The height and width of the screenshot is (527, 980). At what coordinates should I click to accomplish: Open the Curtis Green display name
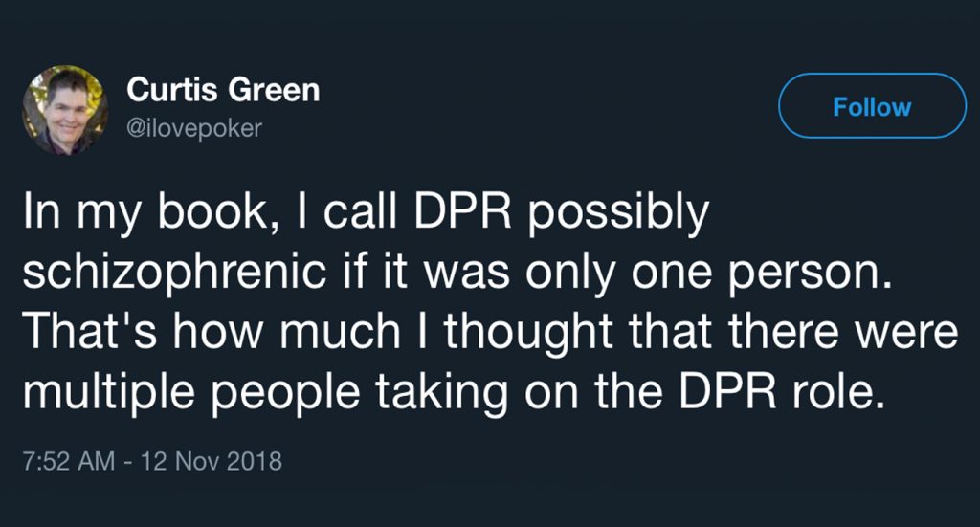pyautogui.click(x=223, y=91)
